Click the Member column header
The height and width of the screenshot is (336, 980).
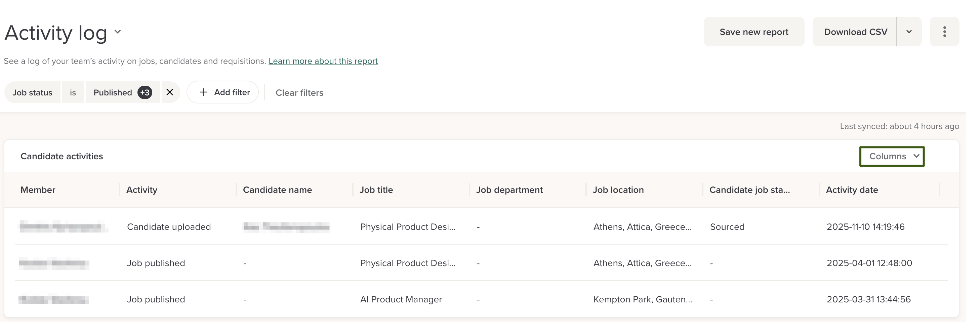tap(38, 190)
